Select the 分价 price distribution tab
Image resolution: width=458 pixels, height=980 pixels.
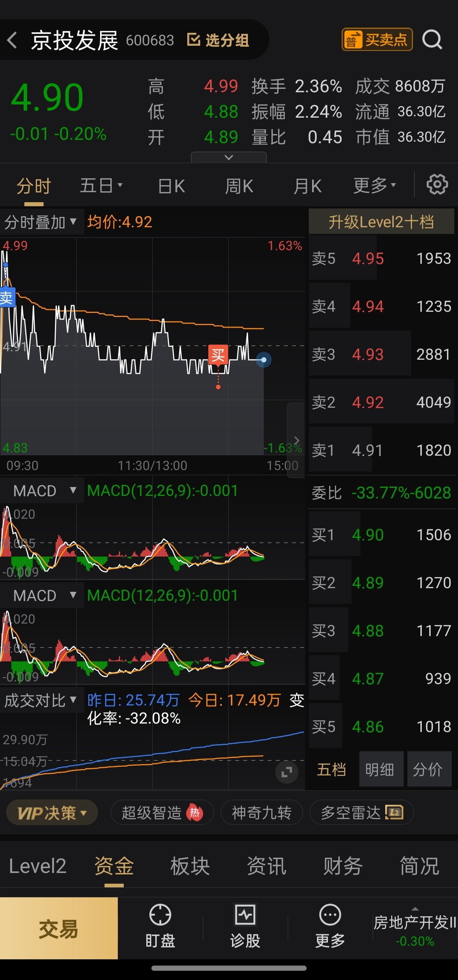429,769
